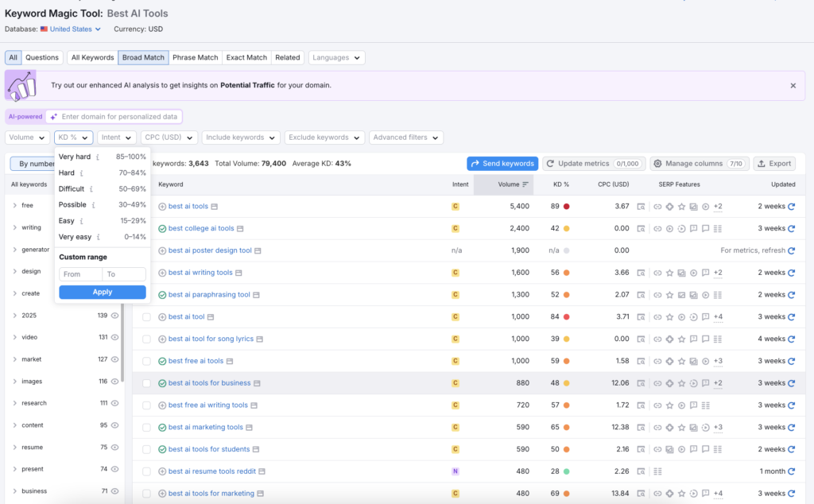This screenshot has height=504, width=814.
Task: Add best ai writing tools via plus icon
Action: click(x=162, y=273)
